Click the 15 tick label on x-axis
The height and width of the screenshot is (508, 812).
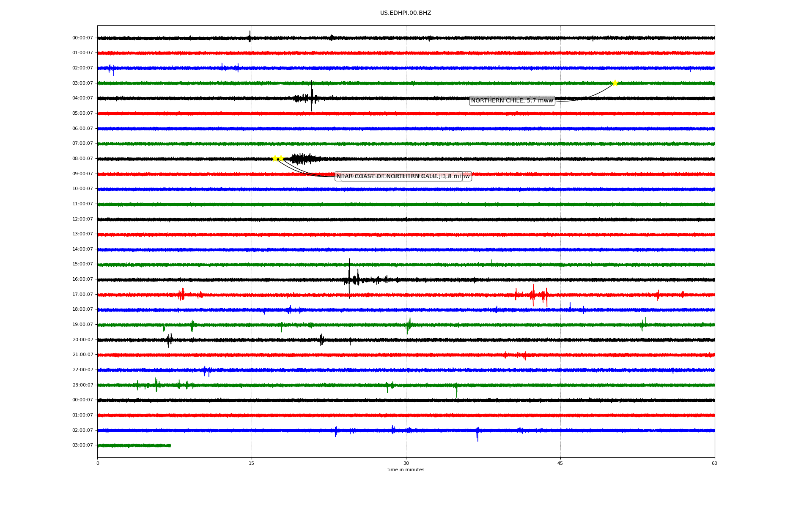pyautogui.click(x=252, y=463)
